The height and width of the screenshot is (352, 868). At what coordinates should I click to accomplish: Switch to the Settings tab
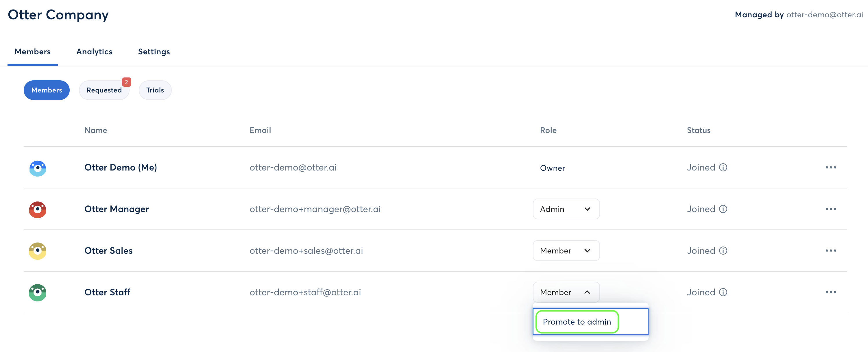[x=154, y=51]
